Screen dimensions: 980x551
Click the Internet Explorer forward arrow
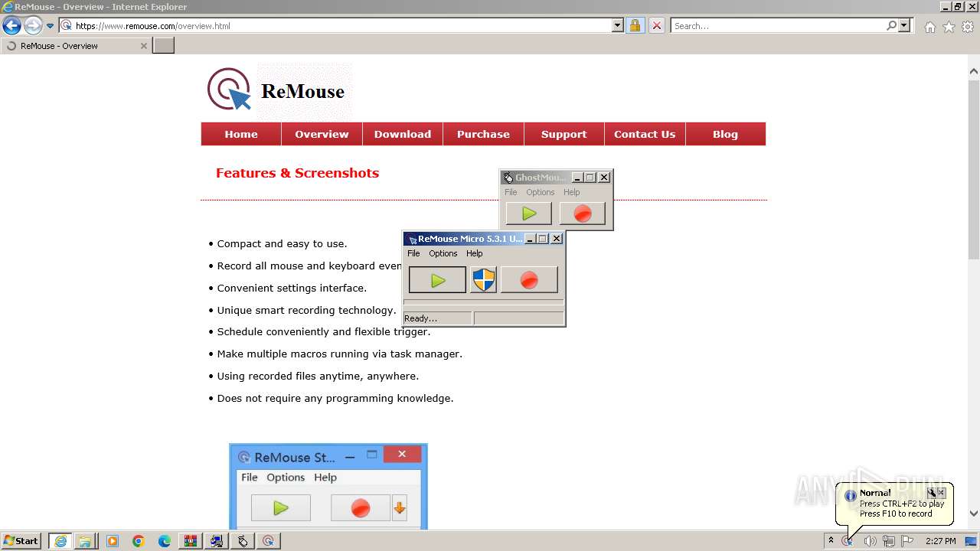pos(33,25)
